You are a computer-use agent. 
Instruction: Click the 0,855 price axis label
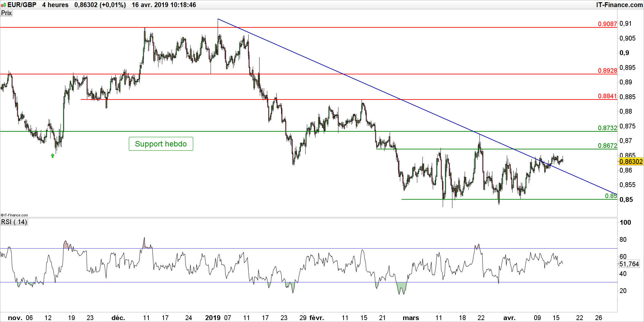(628, 185)
